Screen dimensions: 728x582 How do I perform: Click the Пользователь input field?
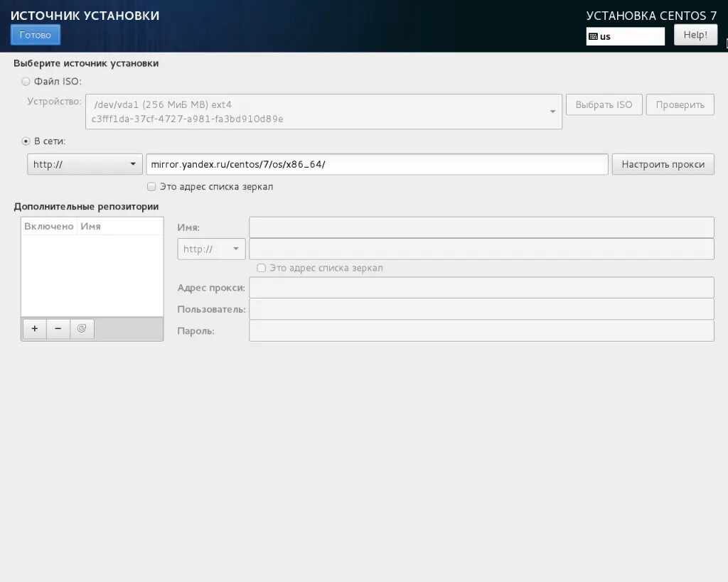point(481,309)
